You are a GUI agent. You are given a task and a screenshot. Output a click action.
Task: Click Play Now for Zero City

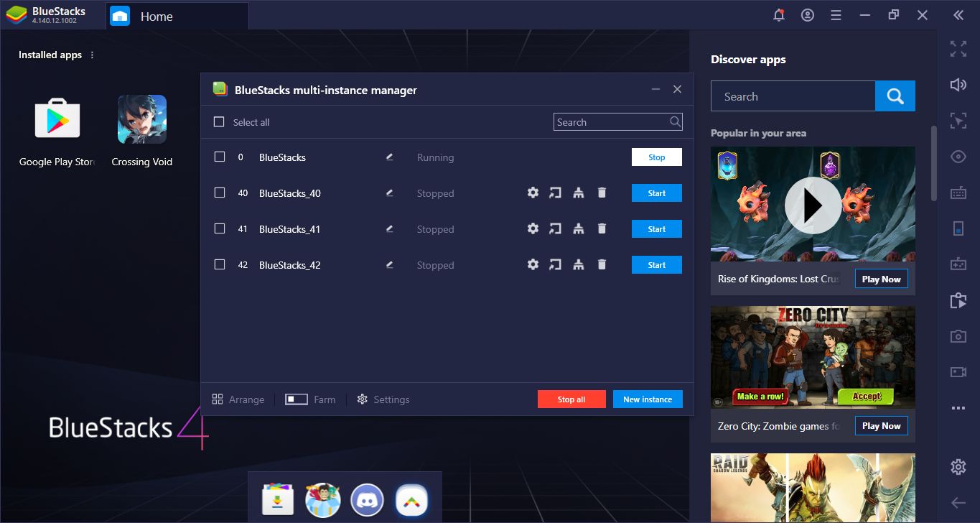click(882, 426)
